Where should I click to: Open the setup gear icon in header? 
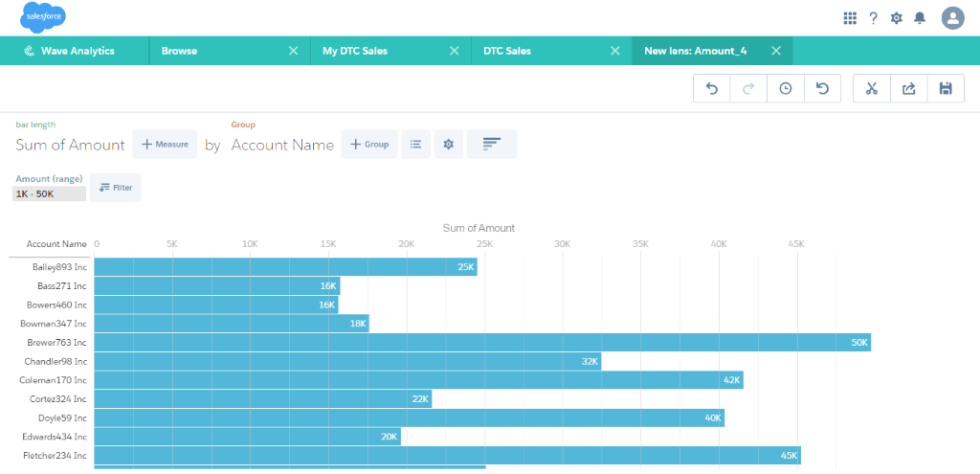pos(896,18)
